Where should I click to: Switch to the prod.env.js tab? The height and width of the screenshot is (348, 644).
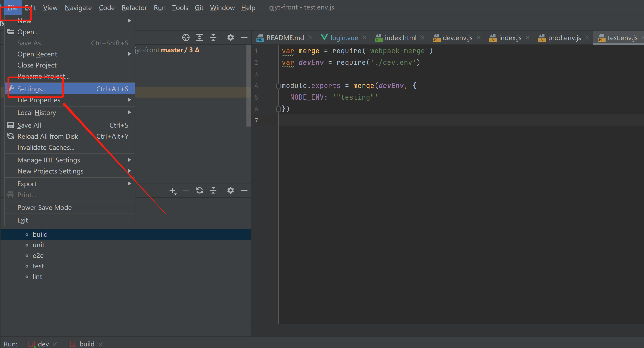click(x=564, y=37)
